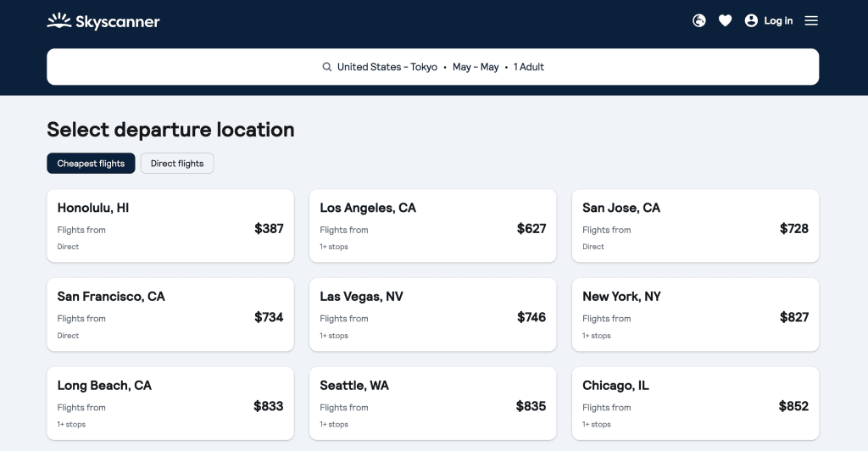Open the globe regional settings icon
This screenshot has width=868, height=451.
pos(699,20)
